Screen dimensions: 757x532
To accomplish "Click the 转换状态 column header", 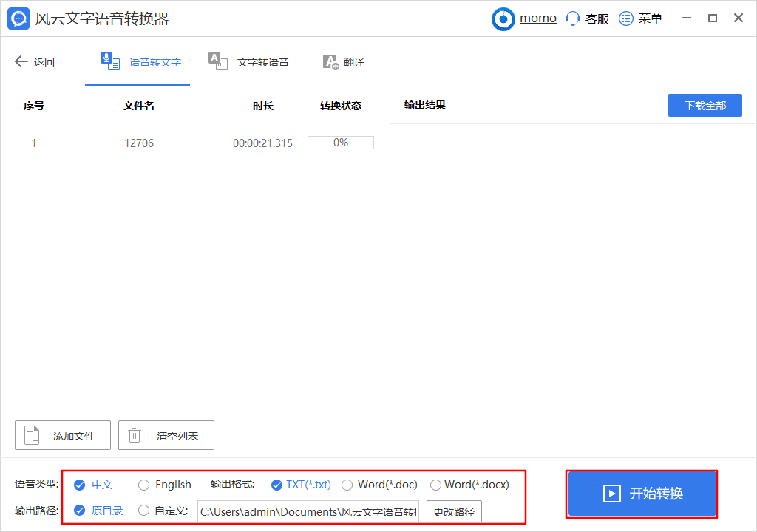I will (341, 106).
